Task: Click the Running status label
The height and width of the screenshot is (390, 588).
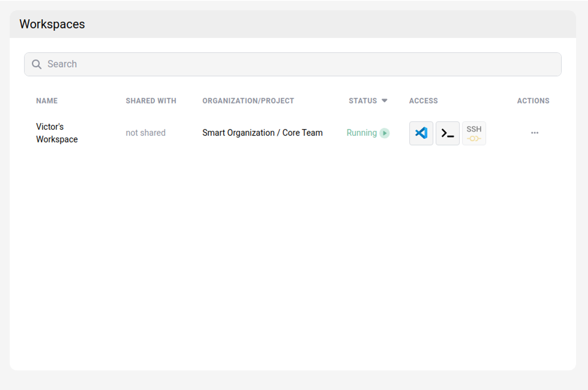Action: (361, 133)
